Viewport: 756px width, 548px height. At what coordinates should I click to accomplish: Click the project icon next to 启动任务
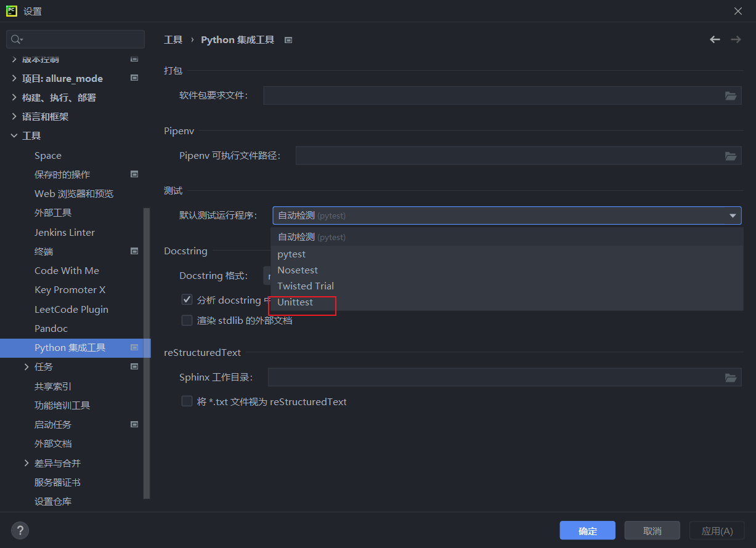coord(134,425)
